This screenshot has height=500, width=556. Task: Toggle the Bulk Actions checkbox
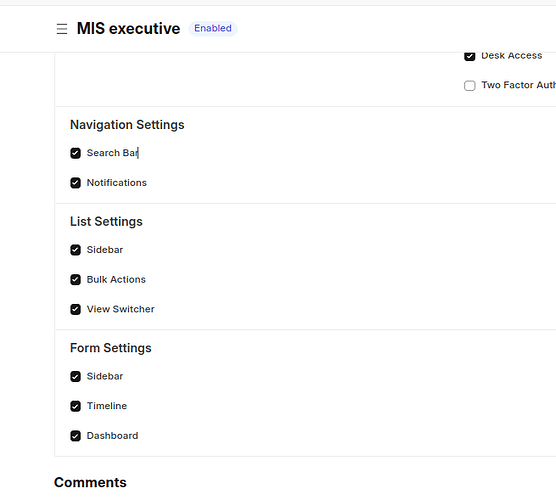(x=75, y=280)
